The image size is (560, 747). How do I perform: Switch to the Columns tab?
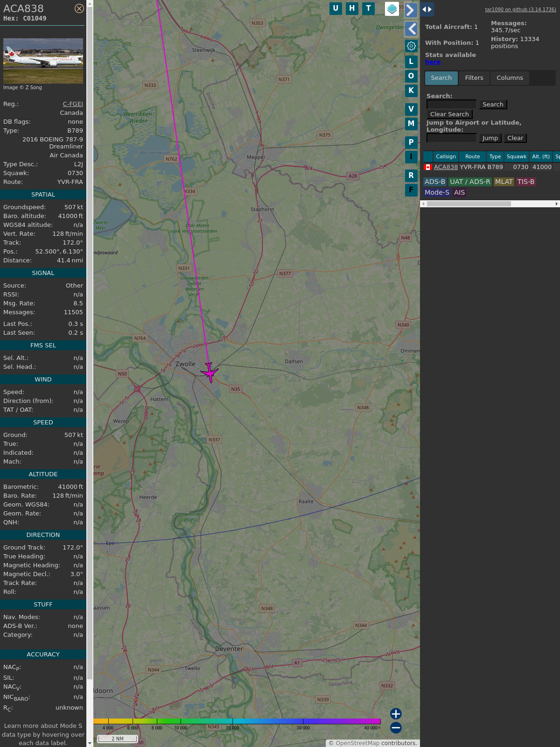tap(510, 78)
